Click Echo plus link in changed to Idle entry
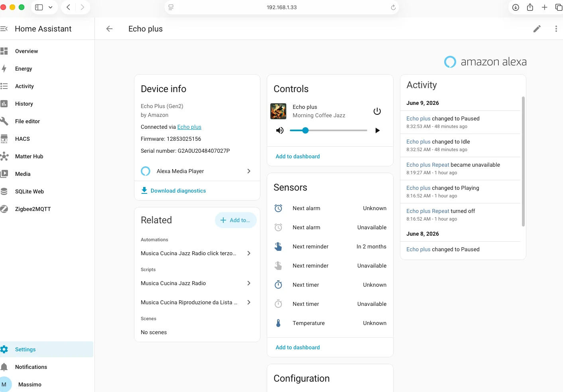 (418, 142)
